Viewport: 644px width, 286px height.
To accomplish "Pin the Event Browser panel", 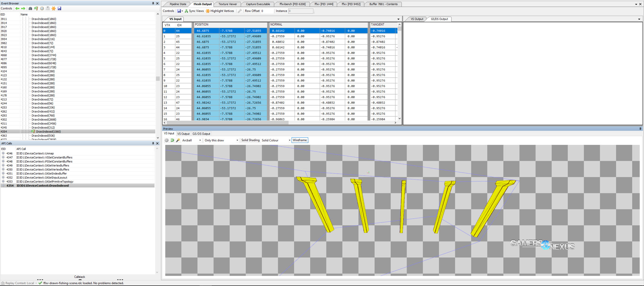I will point(153,3).
